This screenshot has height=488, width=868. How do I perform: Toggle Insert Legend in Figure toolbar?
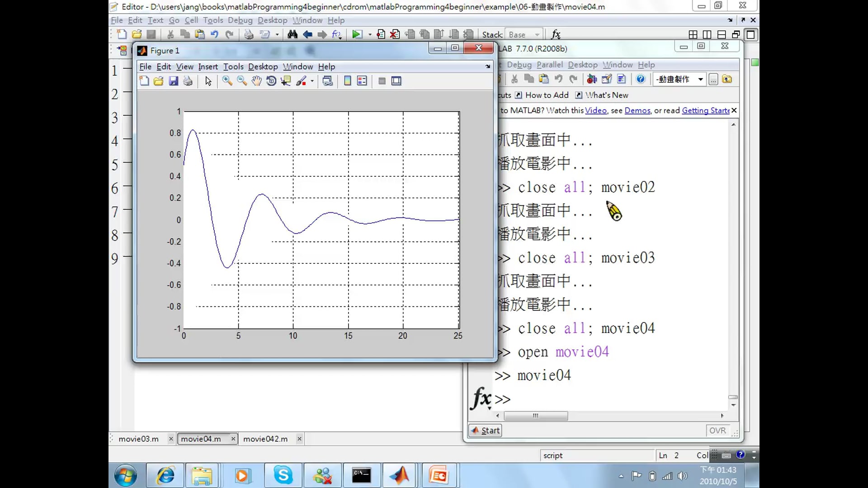362,81
